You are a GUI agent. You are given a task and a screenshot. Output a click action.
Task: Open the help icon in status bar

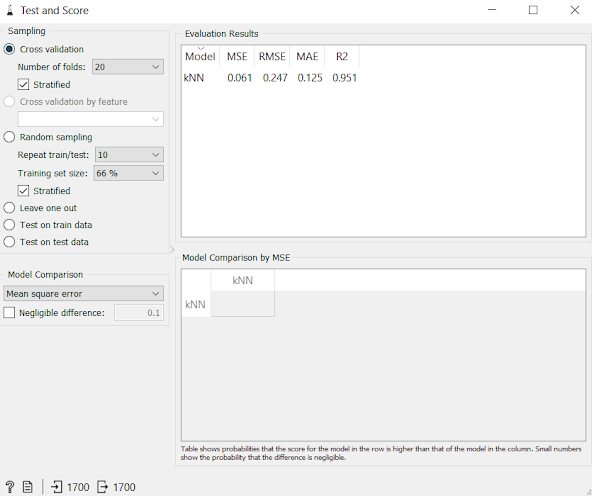pyautogui.click(x=10, y=487)
